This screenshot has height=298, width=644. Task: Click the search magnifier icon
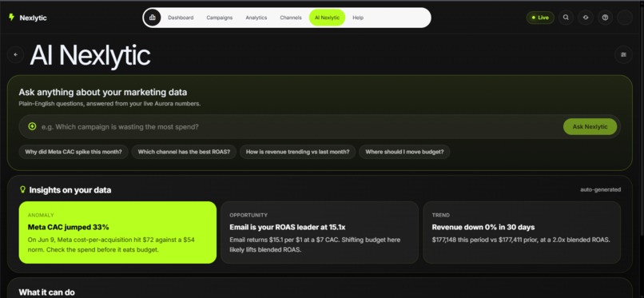point(566,18)
